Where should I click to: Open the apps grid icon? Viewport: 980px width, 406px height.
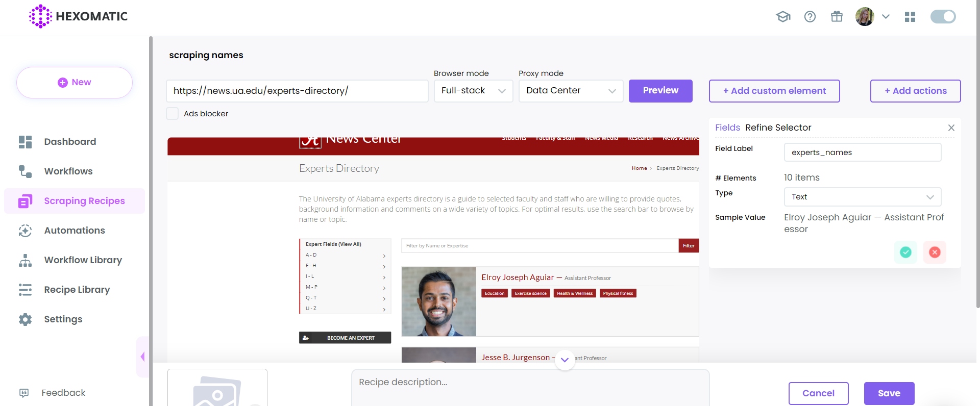pos(910,17)
